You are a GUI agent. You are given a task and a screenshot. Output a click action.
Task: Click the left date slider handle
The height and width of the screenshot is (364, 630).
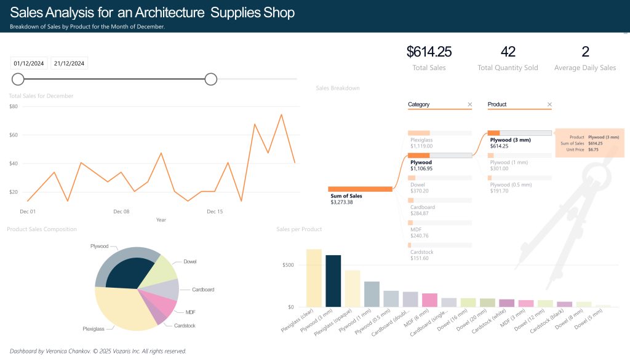click(x=18, y=79)
